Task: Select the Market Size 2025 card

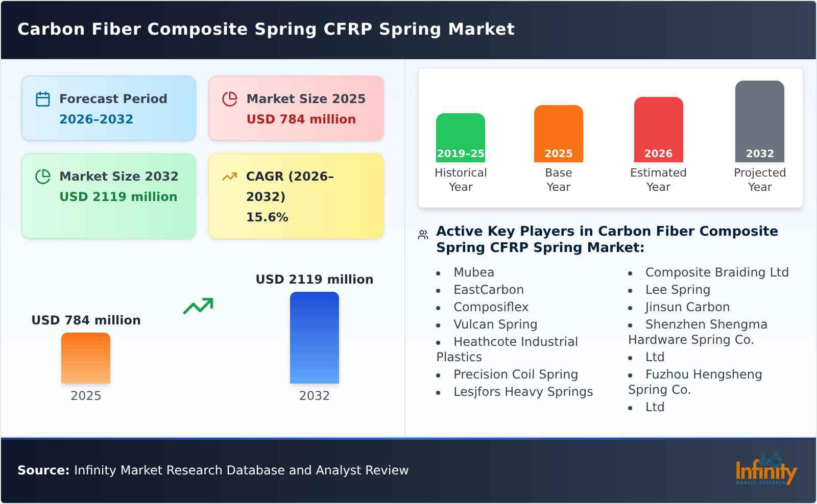Action: point(296,108)
